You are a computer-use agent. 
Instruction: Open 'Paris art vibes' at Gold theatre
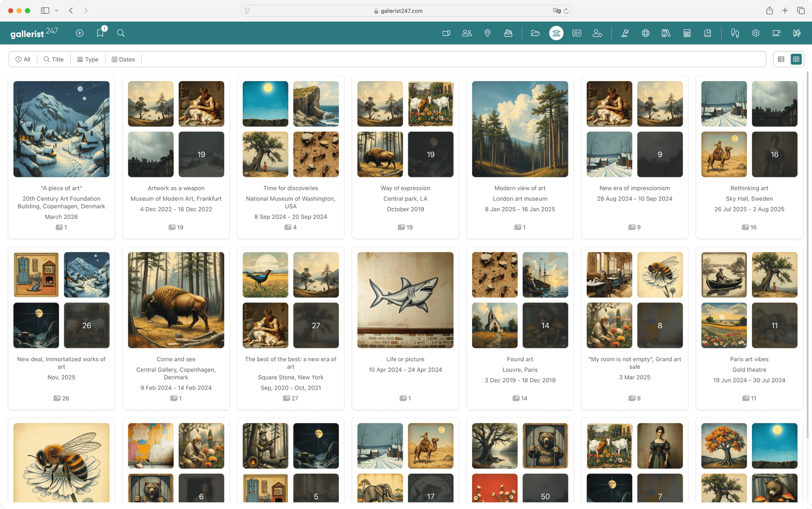click(749, 359)
